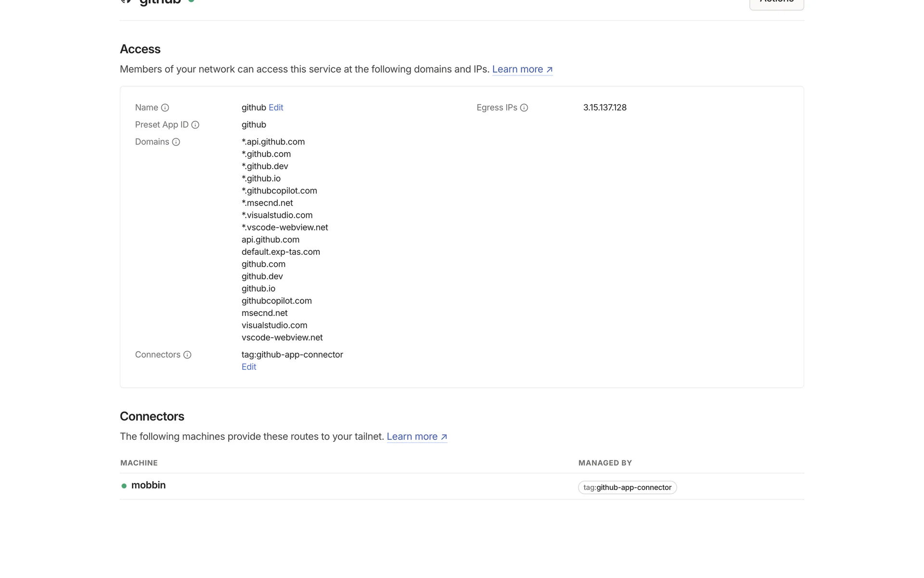Click Edit under tag:github-app-connector

pos(249,367)
